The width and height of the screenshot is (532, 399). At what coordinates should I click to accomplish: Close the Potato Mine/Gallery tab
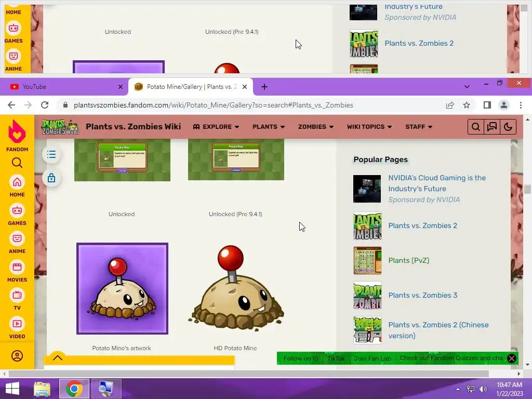[245, 87]
